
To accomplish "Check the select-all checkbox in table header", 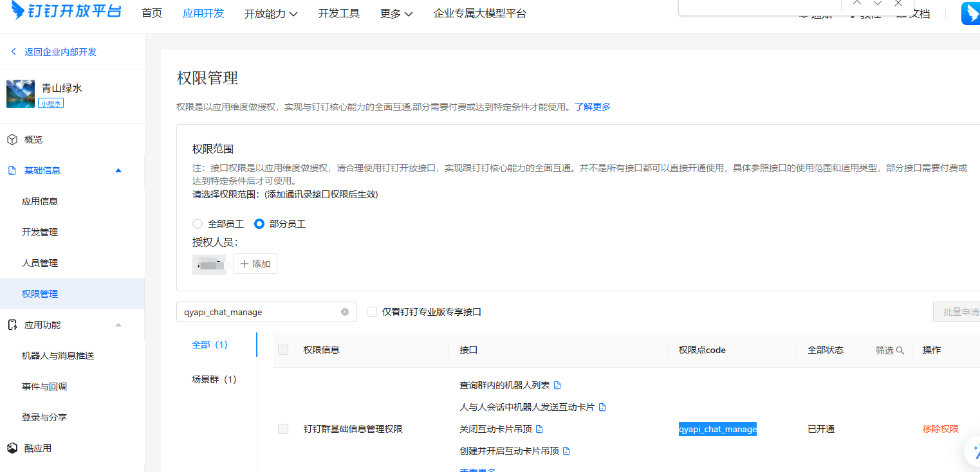I will pyautogui.click(x=283, y=350).
